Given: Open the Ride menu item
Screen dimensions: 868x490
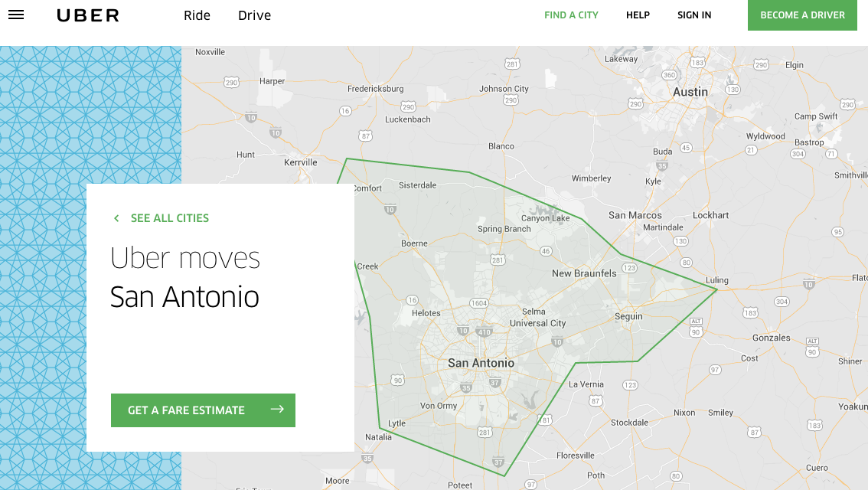Looking at the screenshot, I should coord(197,15).
